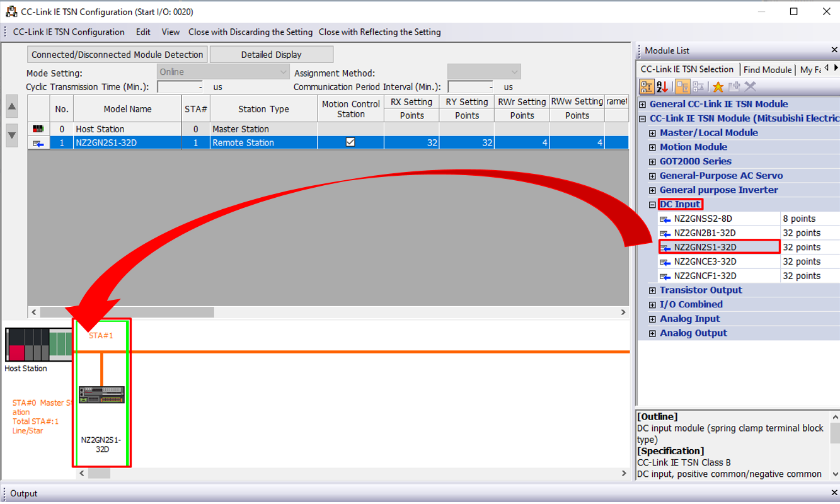
Task: Click the collapse-all tree icon in Module List
Action: [698, 87]
